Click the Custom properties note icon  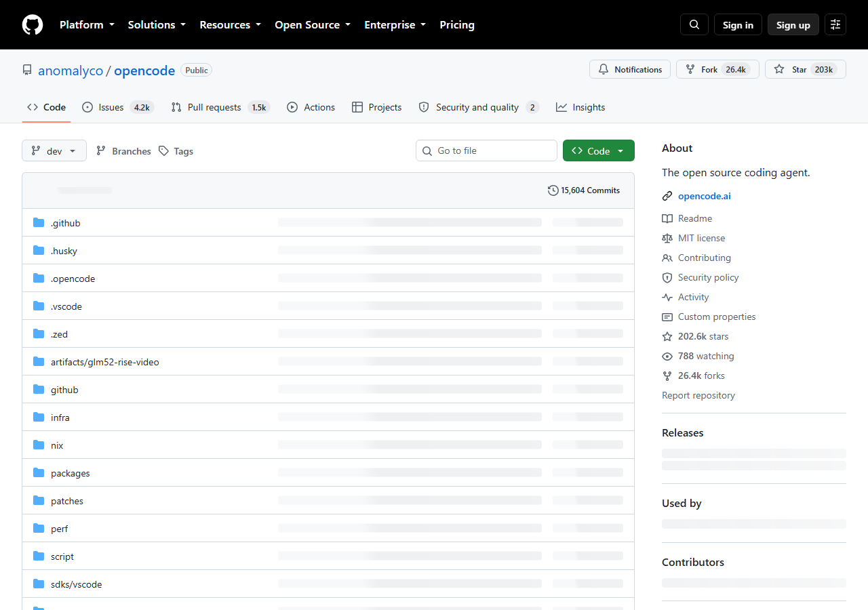(667, 317)
